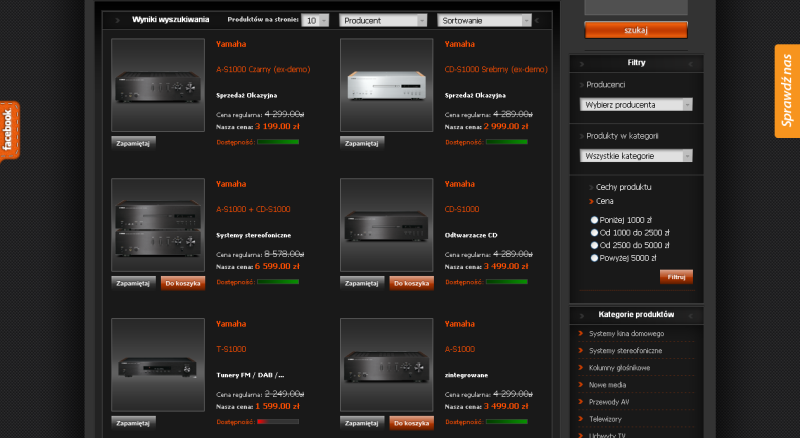Click thumbnail of A-S1000 + CD-S1000 stack

158,225
